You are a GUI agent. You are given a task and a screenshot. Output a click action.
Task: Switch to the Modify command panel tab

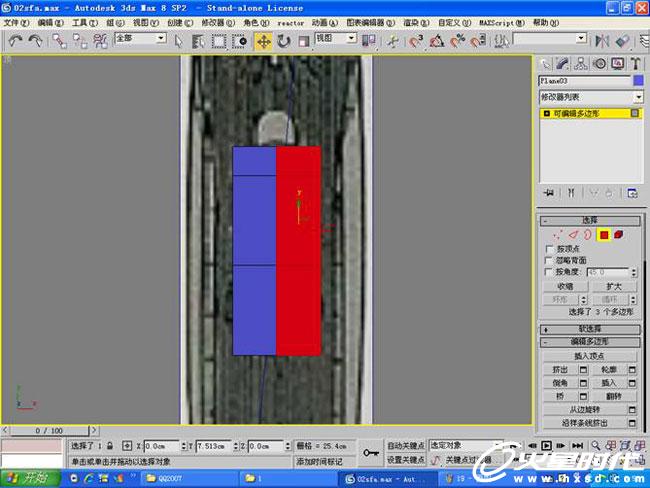pyautogui.click(x=563, y=63)
